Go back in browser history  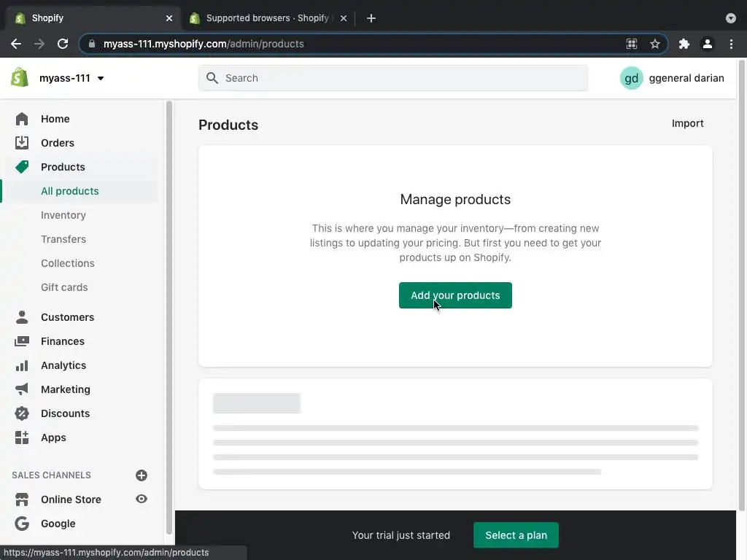(16, 44)
